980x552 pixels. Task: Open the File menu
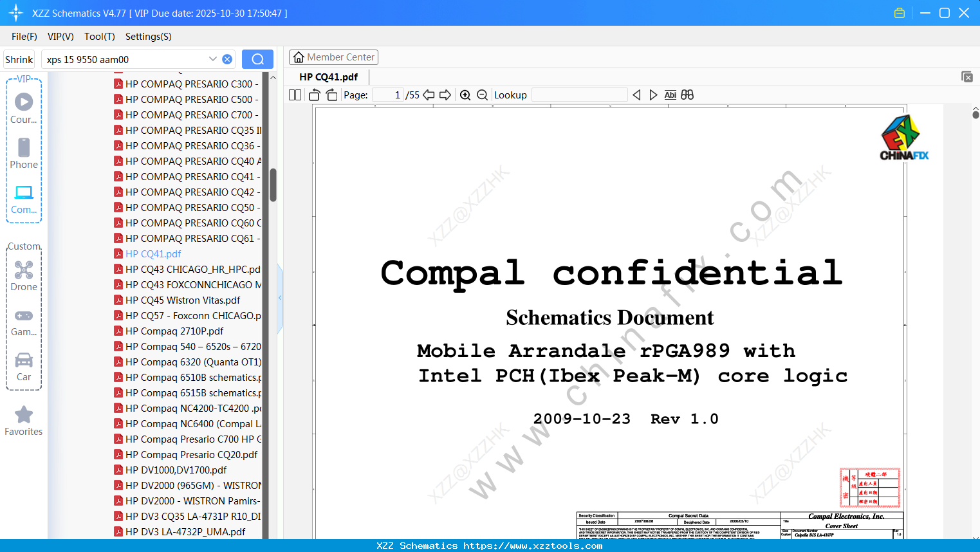[24, 37]
